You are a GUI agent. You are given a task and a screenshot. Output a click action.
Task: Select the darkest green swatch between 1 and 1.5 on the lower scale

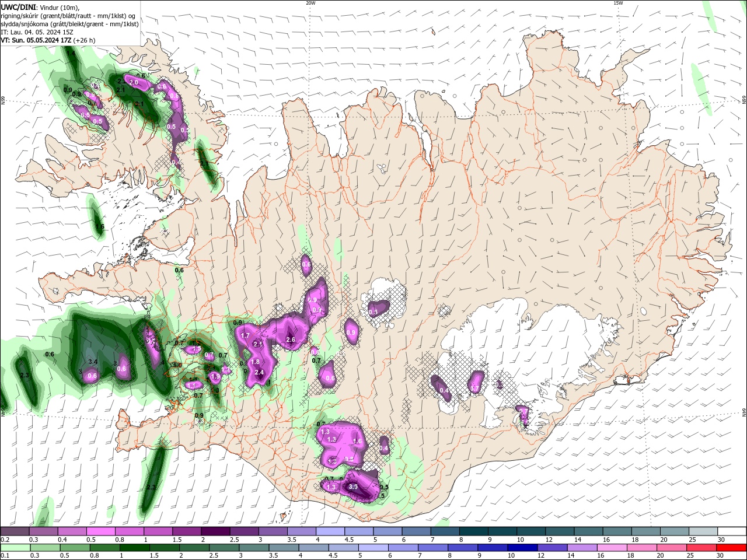pyautogui.click(x=134, y=548)
